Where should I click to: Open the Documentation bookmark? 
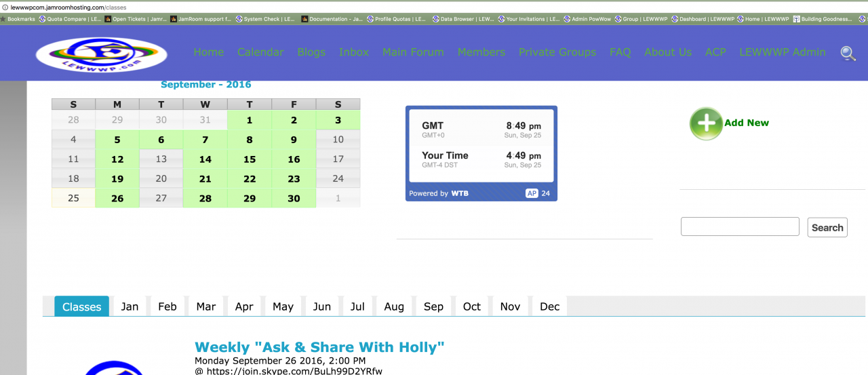tap(332, 19)
